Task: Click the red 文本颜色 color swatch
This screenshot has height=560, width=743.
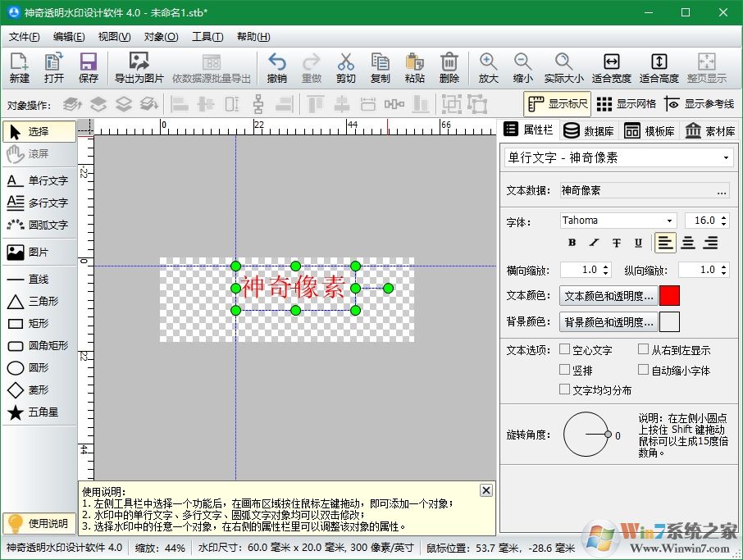Action: 670,295
